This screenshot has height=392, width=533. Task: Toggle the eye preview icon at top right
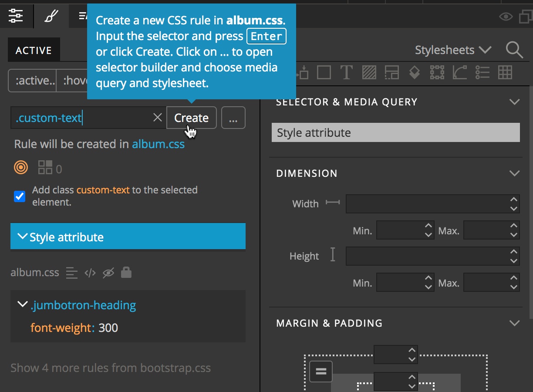point(506,17)
